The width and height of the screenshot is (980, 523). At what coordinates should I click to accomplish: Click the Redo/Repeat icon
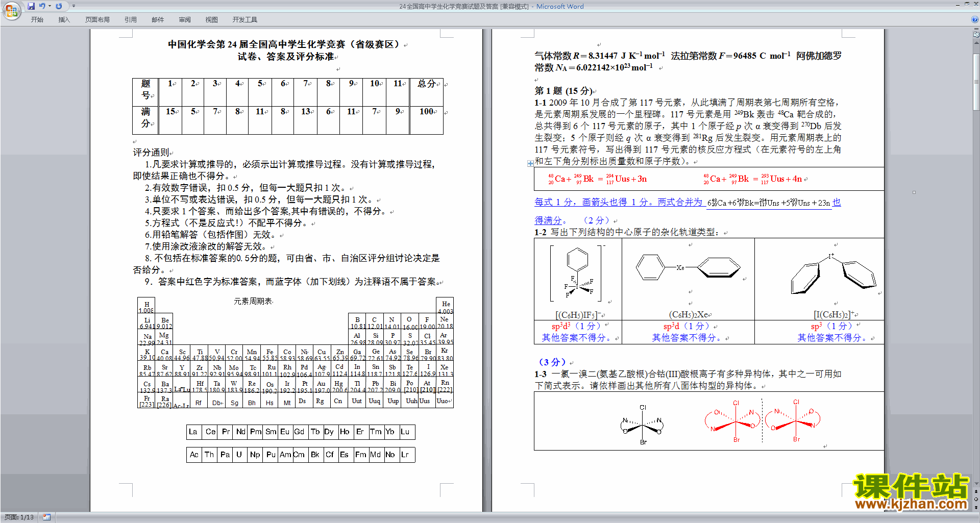[x=59, y=6]
